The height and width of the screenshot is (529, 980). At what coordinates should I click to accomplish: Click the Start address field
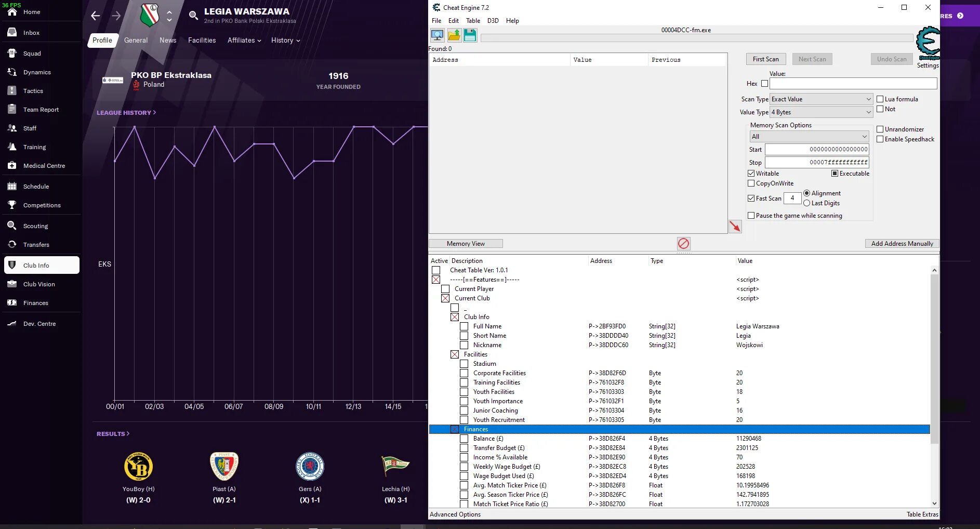tap(817, 149)
